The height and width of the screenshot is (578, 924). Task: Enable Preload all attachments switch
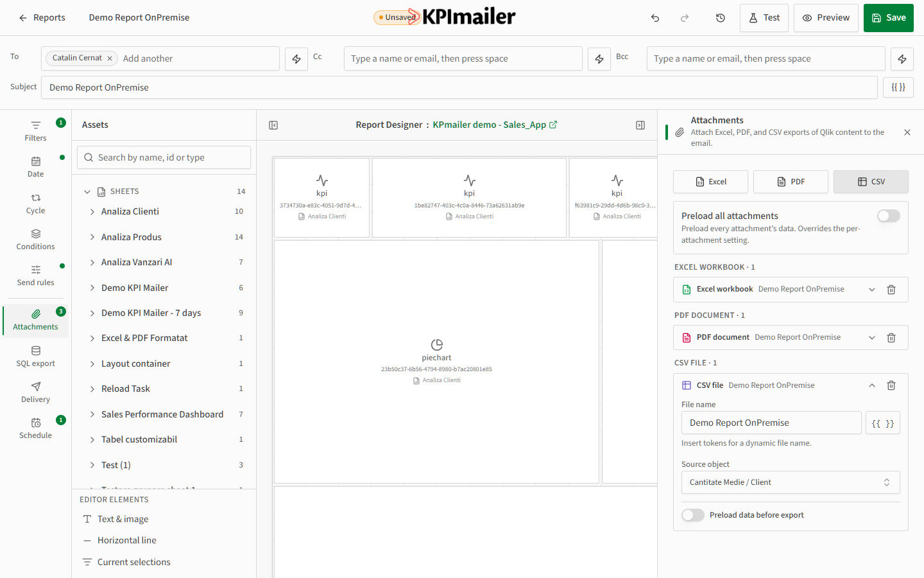click(889, 216)
